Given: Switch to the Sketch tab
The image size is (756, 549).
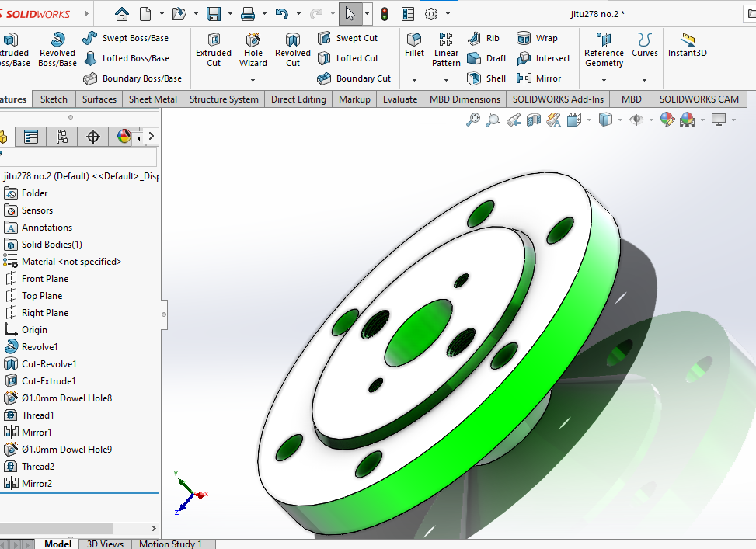Looking at the screenshot, I should click(54, 99).
